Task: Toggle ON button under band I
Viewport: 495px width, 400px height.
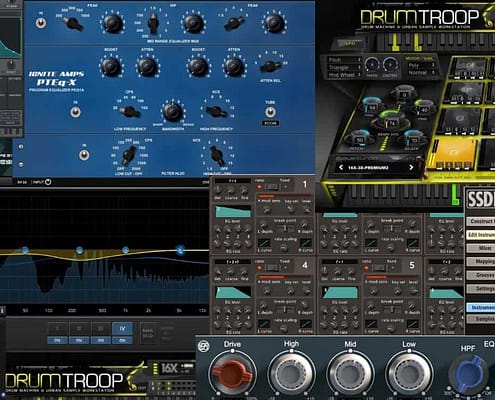Action: pos(57,340)
